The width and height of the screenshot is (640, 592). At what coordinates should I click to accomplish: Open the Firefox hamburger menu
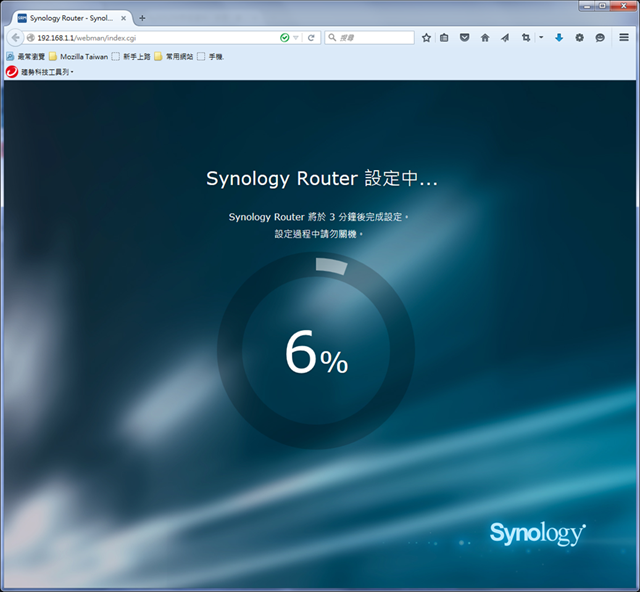pyautogui.click(x=624, y=38)
